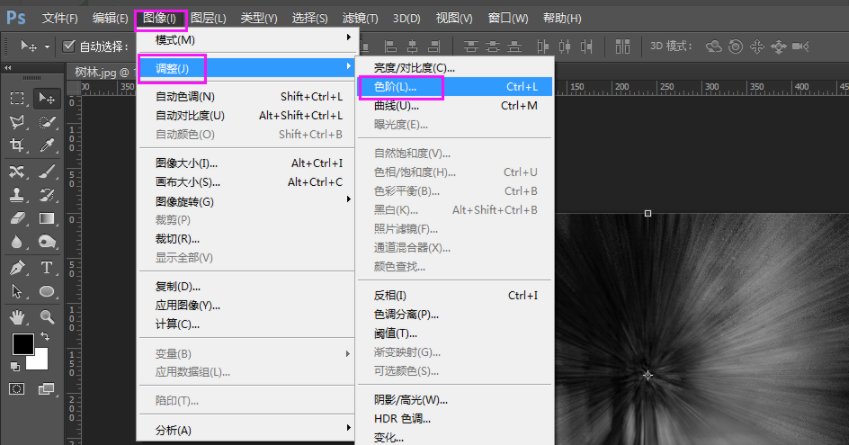
Task: Click the Photoshop Ps logo
Action: [16, 18]
